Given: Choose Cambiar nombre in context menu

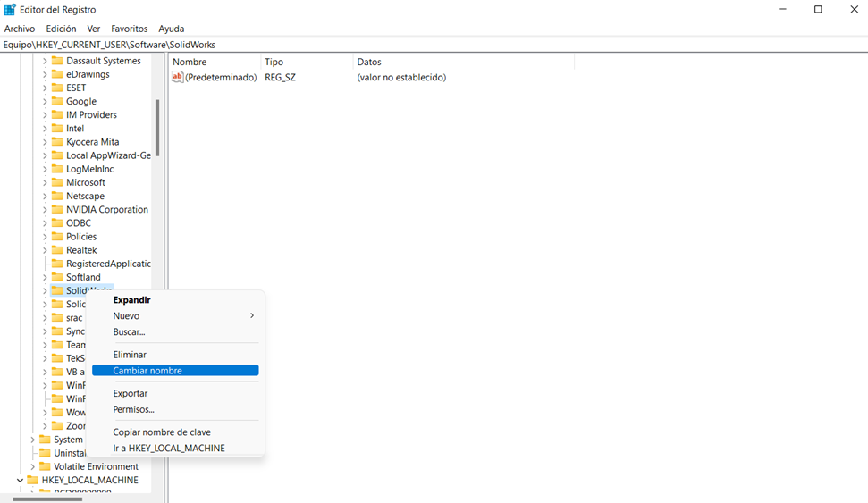Looking at the screenshot, I should (x=175, y=370).
